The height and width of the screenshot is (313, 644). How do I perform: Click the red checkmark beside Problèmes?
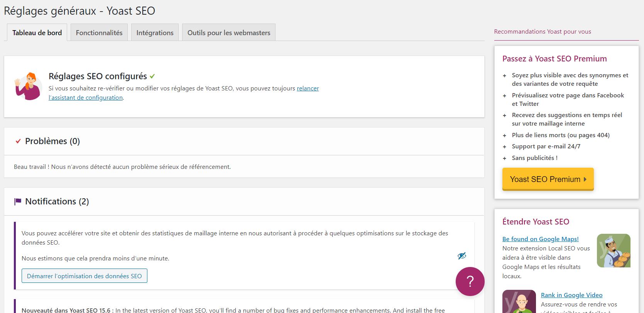(x=18, y=141)
